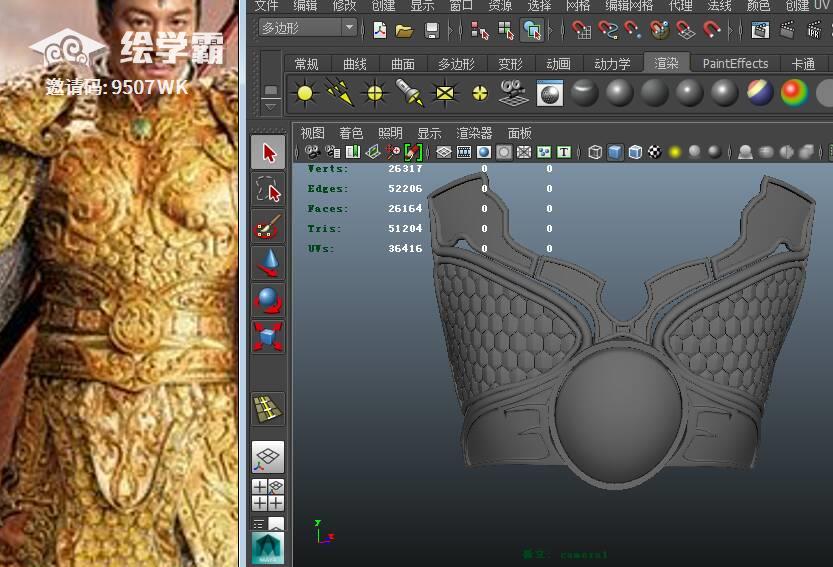Create a point light from the shelf
This screenshot has height=567, width=833.
[x=375, y=94]
